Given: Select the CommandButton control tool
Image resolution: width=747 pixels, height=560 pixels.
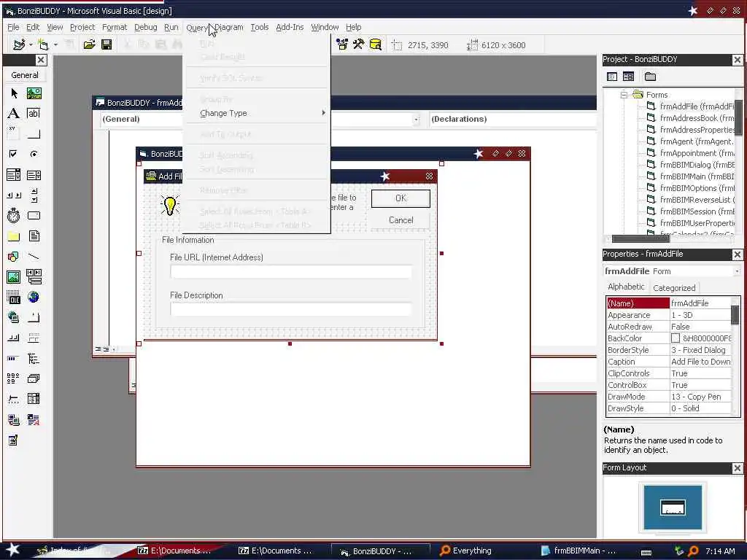Looking at the screenshot, I should point(34,134).
